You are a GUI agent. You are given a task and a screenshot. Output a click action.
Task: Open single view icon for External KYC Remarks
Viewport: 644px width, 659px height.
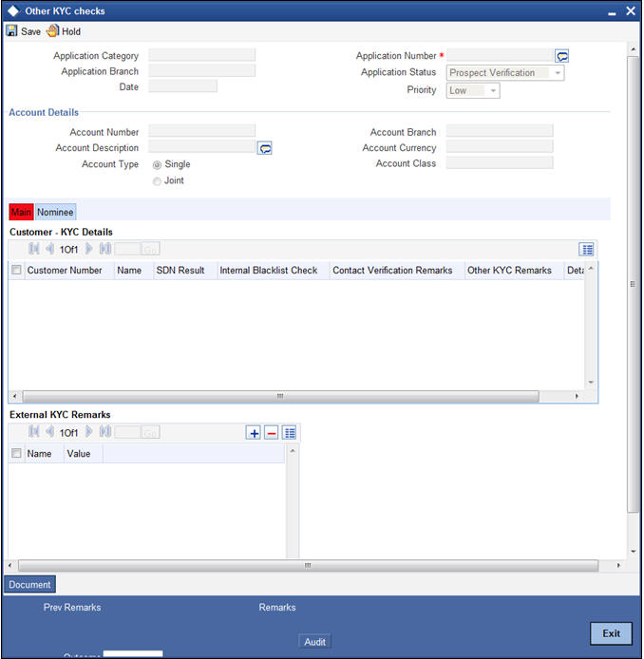[290, 432]
